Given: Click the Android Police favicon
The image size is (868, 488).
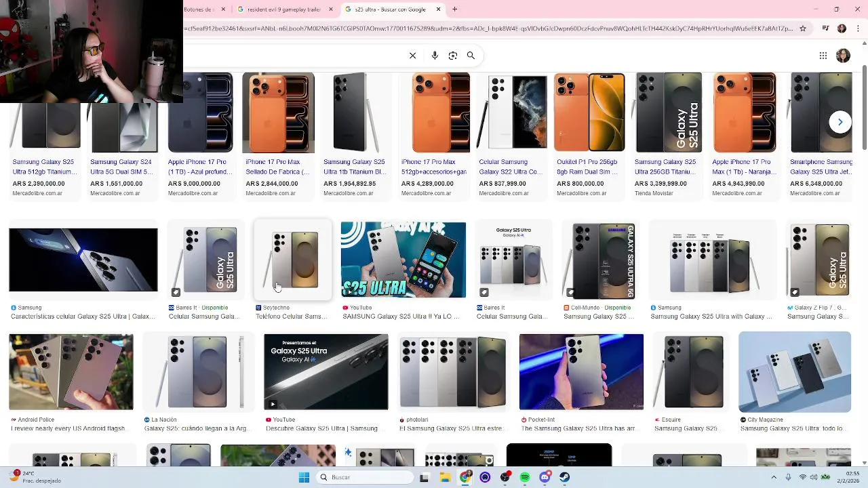Looking at the screenshot, I should pyautogui.click(x=14, y=420).
